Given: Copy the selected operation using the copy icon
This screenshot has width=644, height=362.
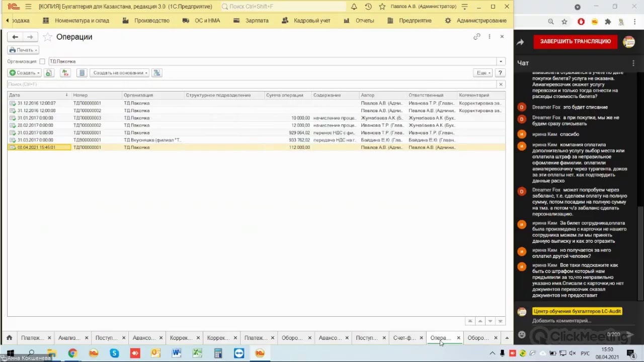Looking at the screenshot, I should pyautogui.click(x=49, y=73).
